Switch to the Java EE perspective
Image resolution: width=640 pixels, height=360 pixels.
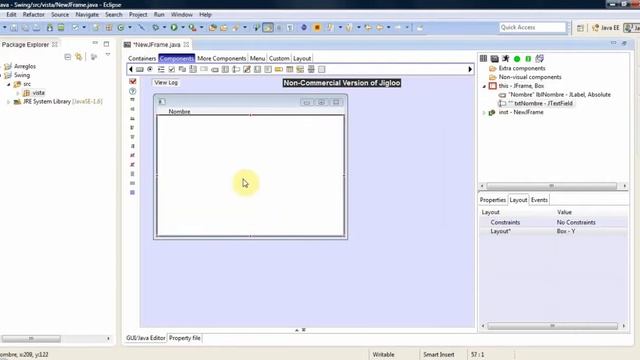pos(606,28)
